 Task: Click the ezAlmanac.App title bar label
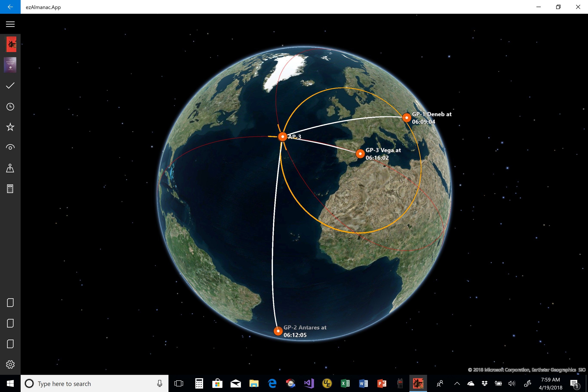click(44, 7)
